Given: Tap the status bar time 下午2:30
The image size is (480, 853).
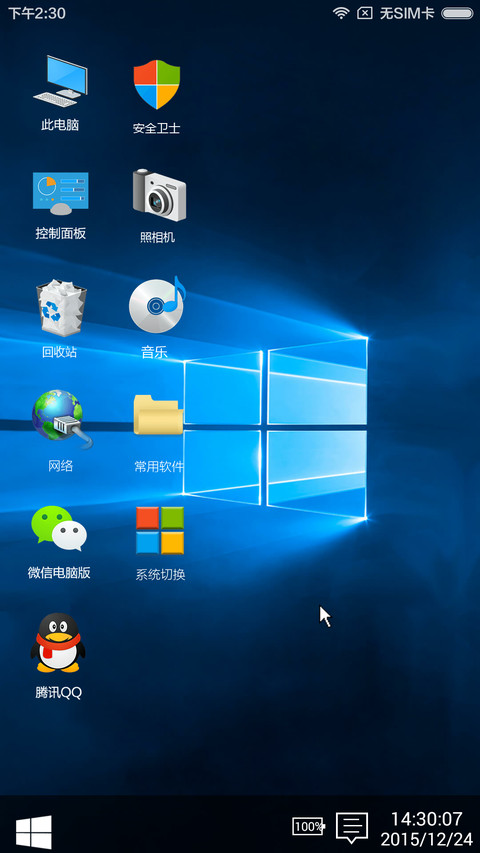Looking at the screenshot, I should pos(37,13).
